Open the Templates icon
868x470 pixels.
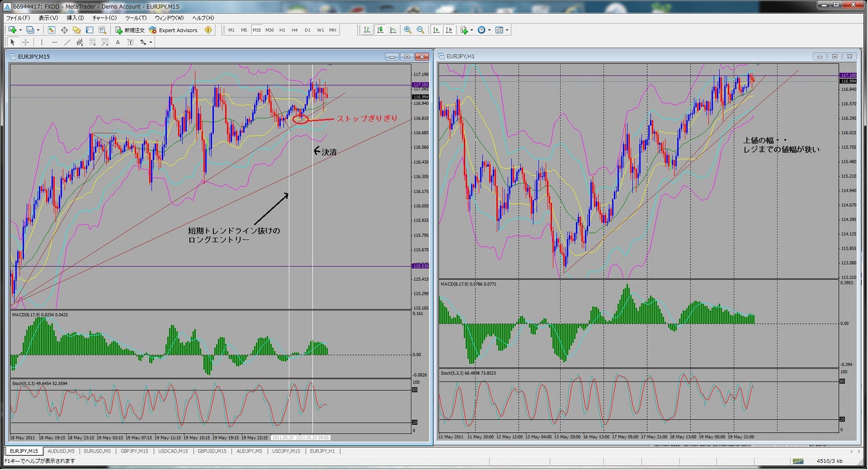(x=499, y=30)
